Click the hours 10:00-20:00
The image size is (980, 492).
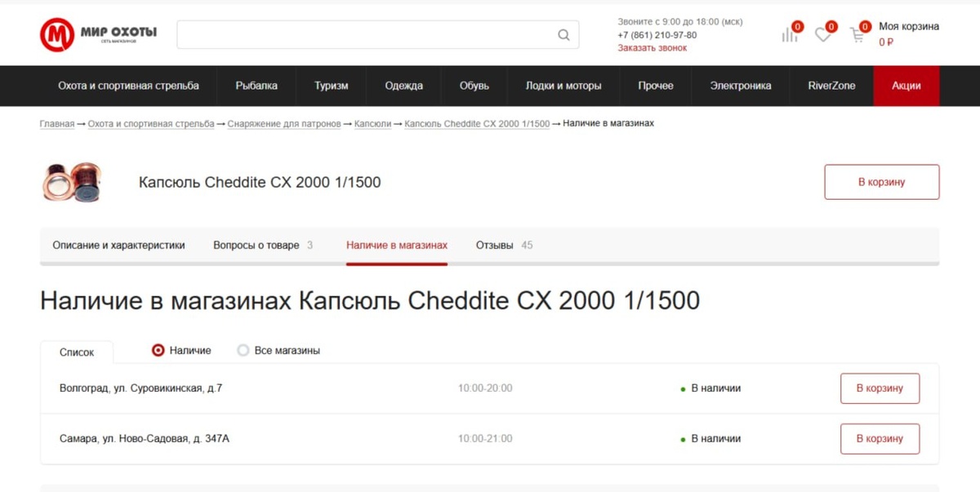(x=485, y=388)
